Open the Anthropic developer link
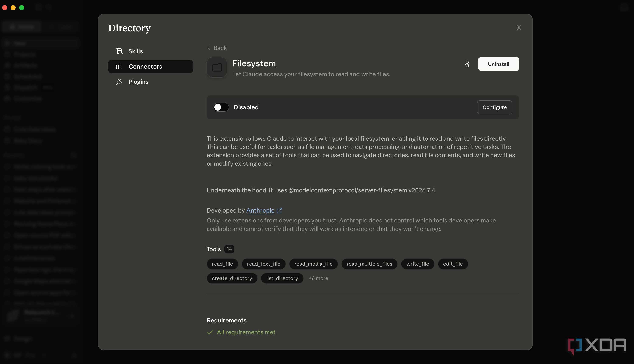Viewport: 634px width, 364px height. (x=260, y=211)
